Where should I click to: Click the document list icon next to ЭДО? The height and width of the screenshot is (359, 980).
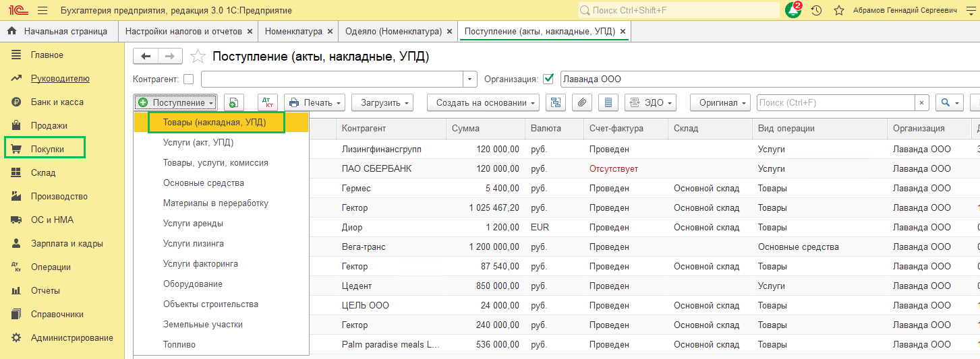coord(608,102)
